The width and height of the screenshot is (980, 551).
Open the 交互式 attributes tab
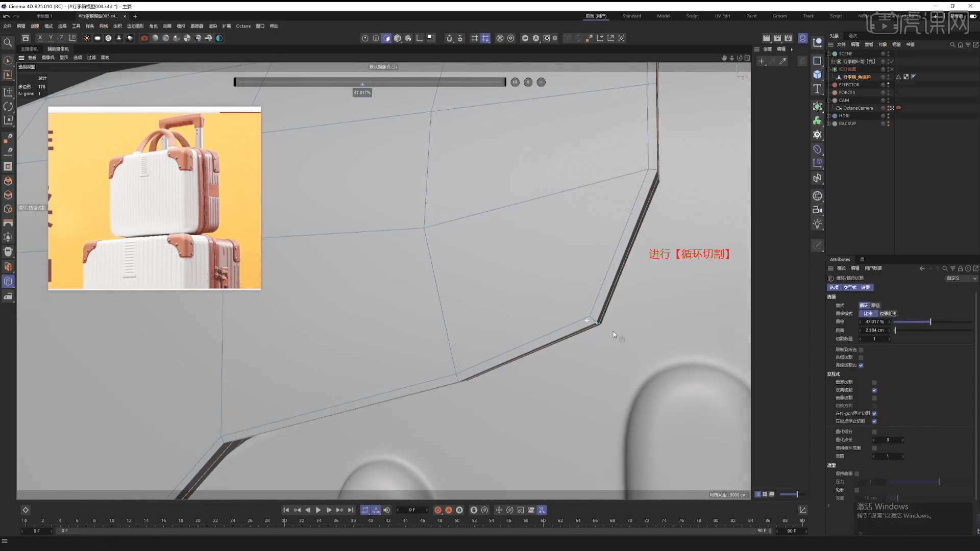click(x=850, y=288)
